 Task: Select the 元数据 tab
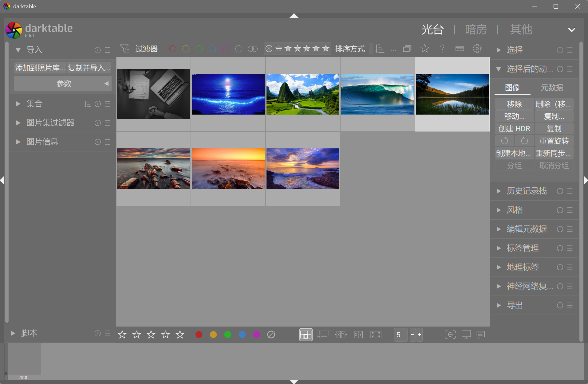click(x=552, y=88)
